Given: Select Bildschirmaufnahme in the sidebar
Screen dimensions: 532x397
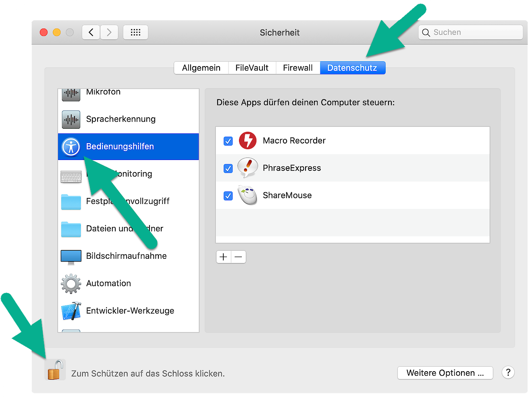Looking at the screenshot, I should point(126,256).
